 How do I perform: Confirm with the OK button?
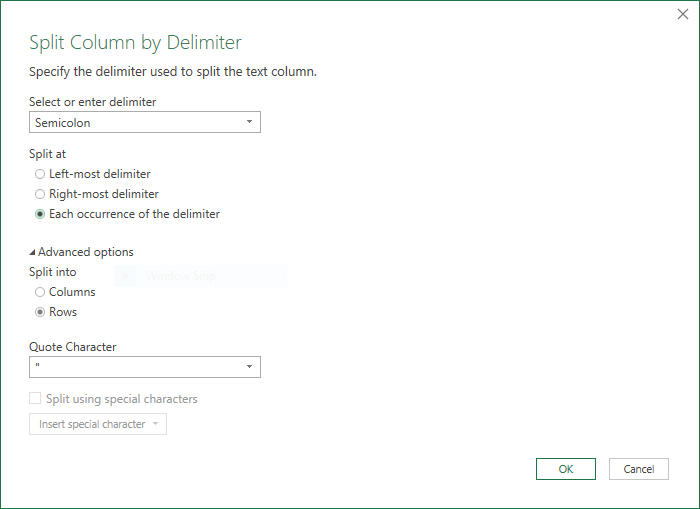pos(566,469)
